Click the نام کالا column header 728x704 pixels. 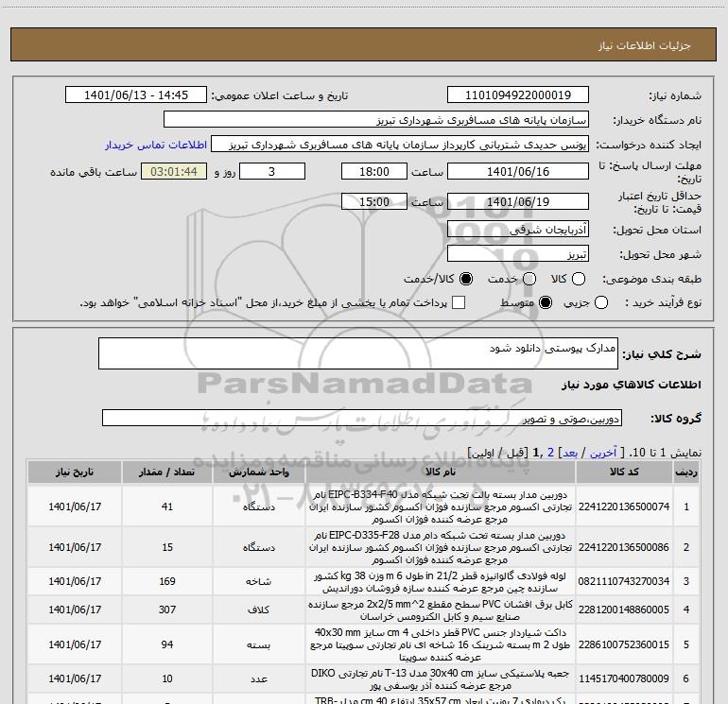[x=441, y=472]
